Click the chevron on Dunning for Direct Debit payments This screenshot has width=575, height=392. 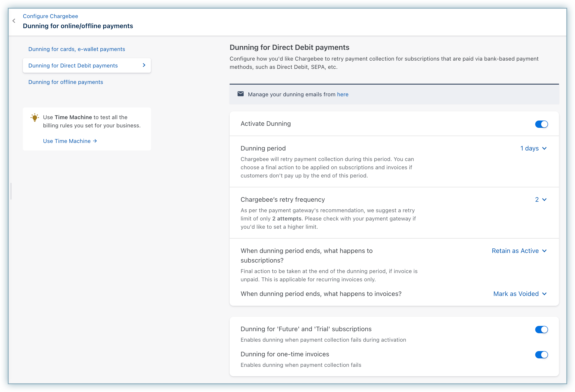(144, 65)
